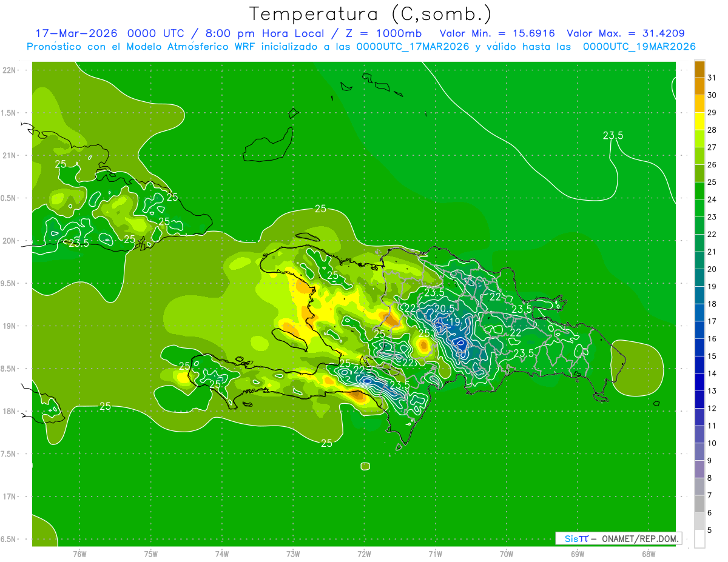Click the color scale label "8"
The width and height of the screenshot is (728, 562).
click(x=709, y=478)
